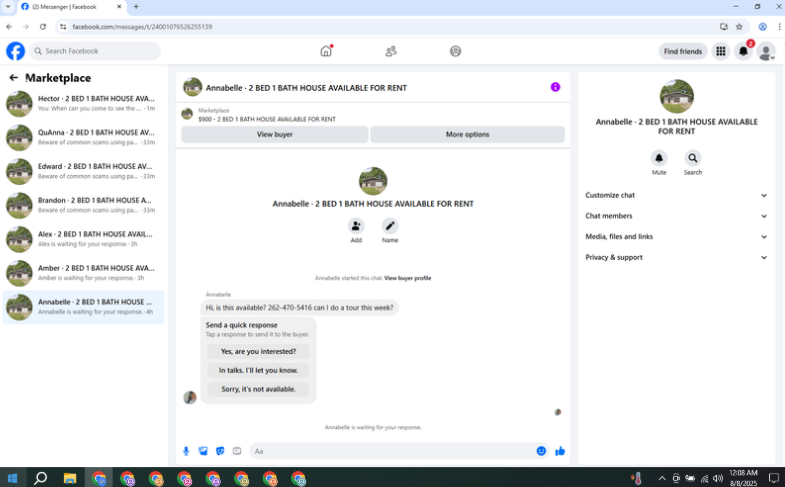Viewport: 785px width, 487px height.
Task: Click the Facebook logo icon
Action: (16, 51)
